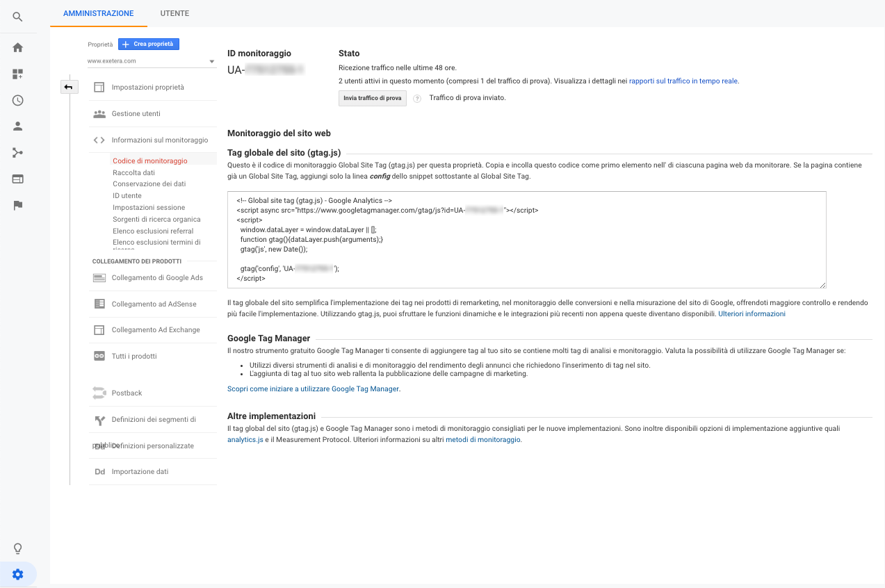
Task: Click the Crea proprietà button
Action: point(149,44)
